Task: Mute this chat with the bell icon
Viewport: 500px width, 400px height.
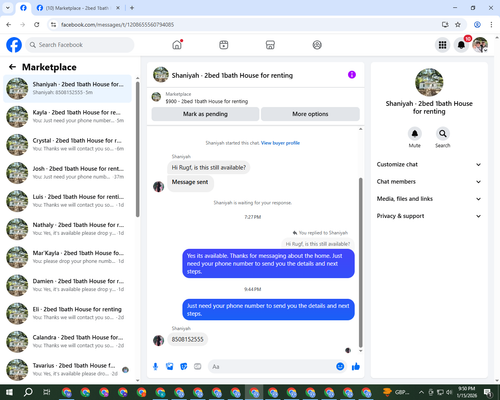Action: pyautogui.click(x=414, y=134)
